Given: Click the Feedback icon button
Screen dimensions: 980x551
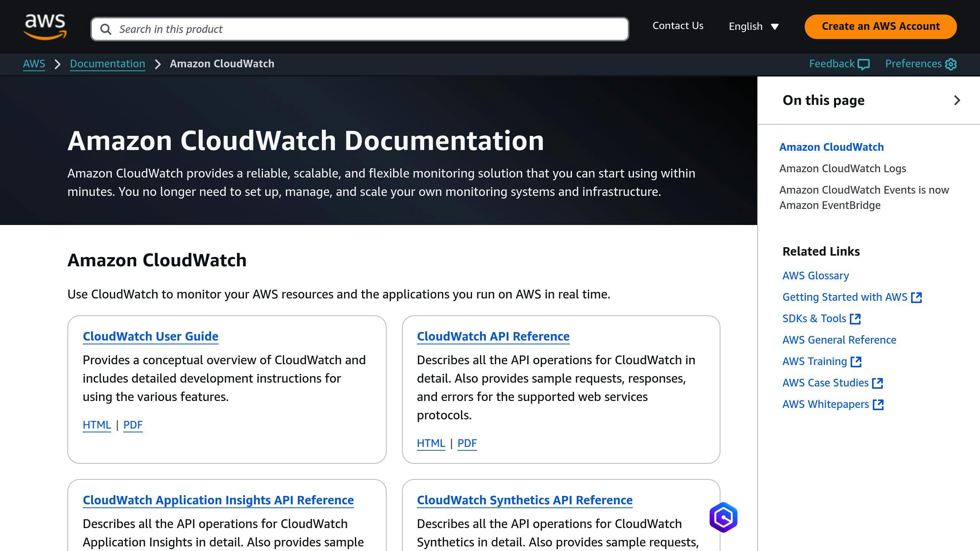Looking at the screenshot, I should coord(864,64).
